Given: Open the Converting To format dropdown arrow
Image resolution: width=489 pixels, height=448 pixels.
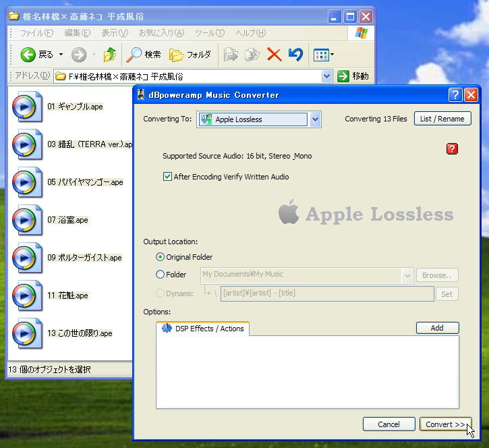Looking at the screenshot, I should [x=315, y=119].
